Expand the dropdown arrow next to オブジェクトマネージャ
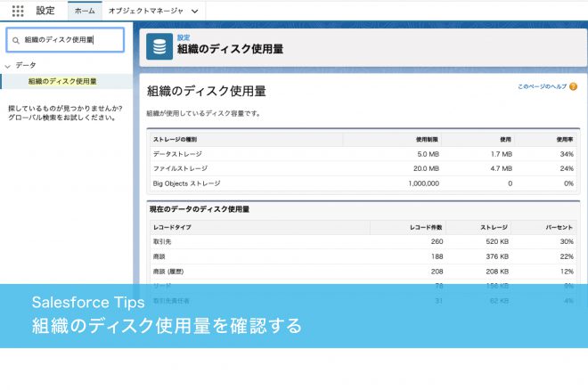This screenshot has height=390, width=588. pos(194,12)
